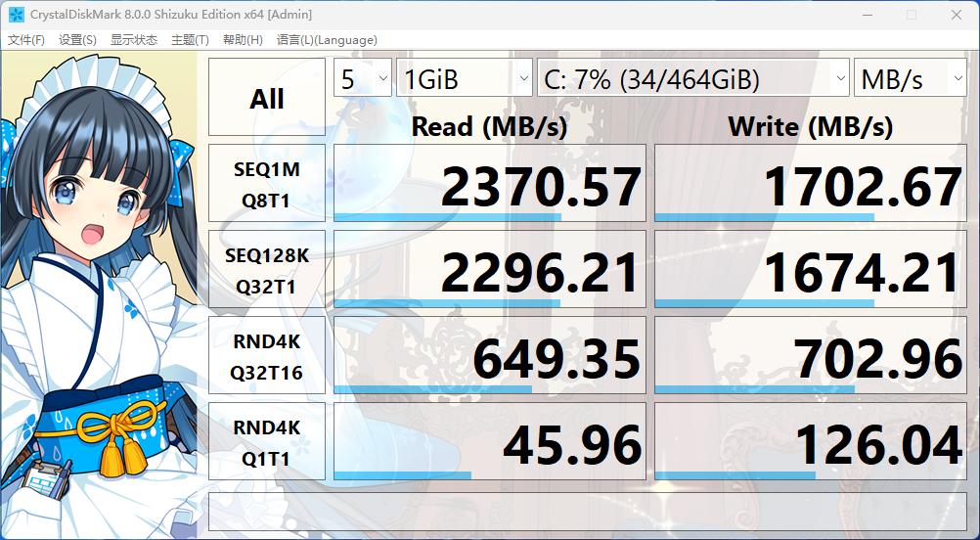
Task: Open the 帮助(H) menu
Action: coord(243,40)
